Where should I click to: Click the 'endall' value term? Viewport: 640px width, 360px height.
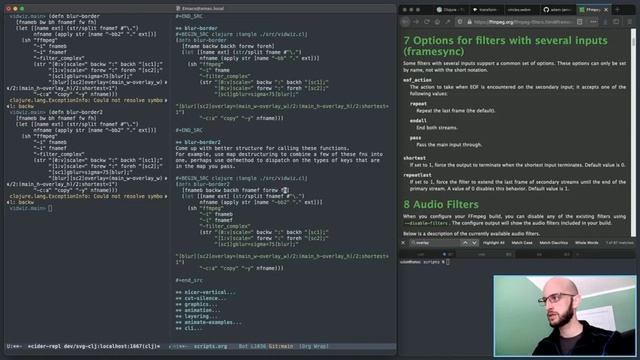coord(418,121)
